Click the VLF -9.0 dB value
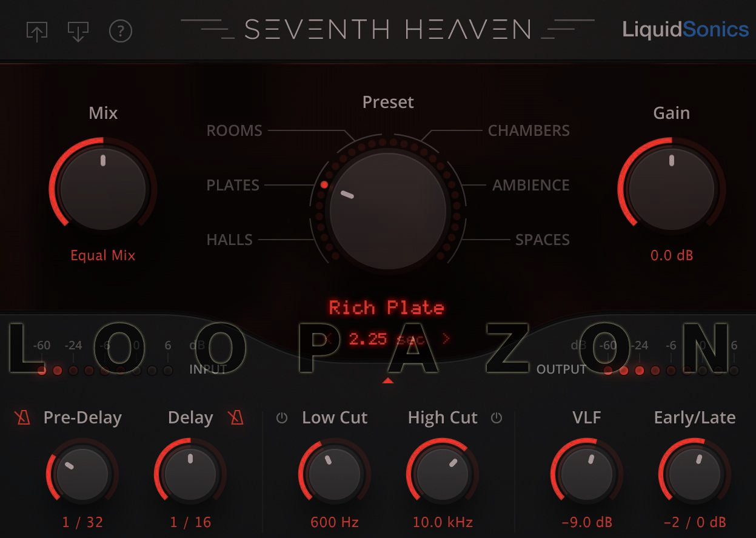Viewport: 756px width, 538px height. [586, 522]
